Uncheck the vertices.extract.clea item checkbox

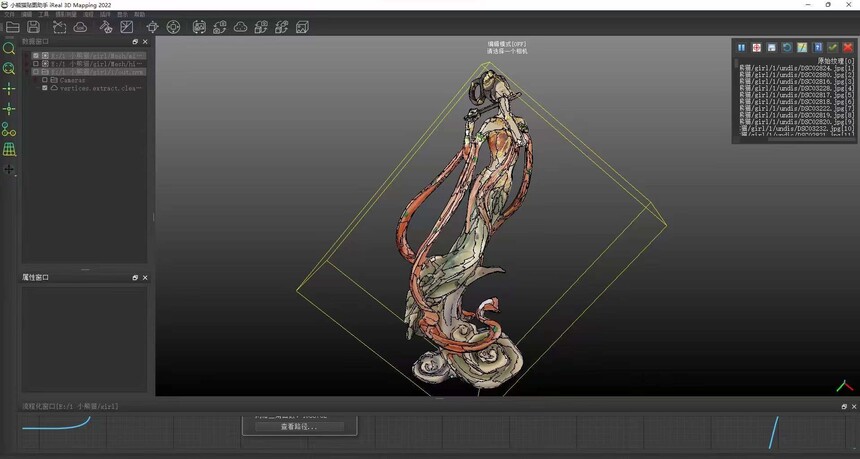[x=45, y=88]
